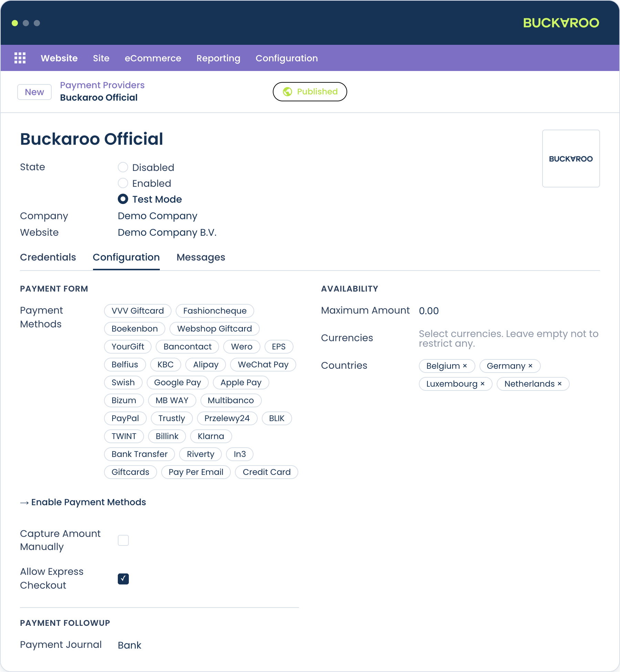This screenshot has height=672, width=620.
Task: Click the Belfius payment method tag
Action: [x=125, y=365]
